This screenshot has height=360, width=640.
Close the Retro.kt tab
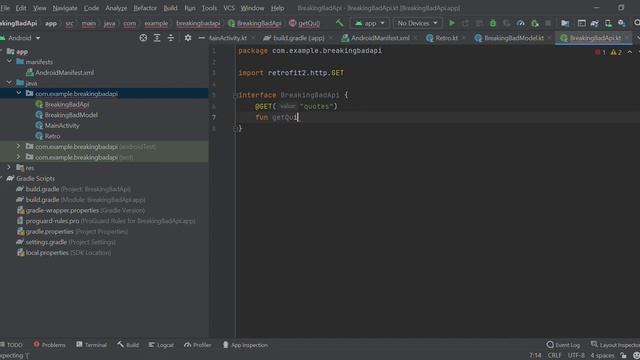tap(464, 38)
